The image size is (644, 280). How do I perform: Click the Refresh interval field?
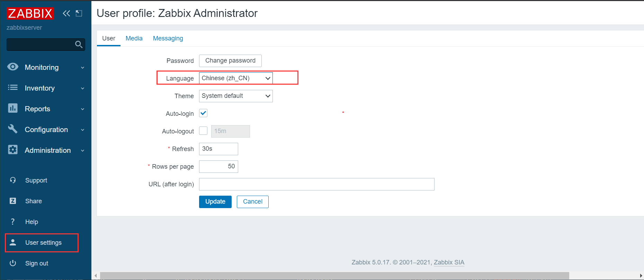[x=218, y=149]
